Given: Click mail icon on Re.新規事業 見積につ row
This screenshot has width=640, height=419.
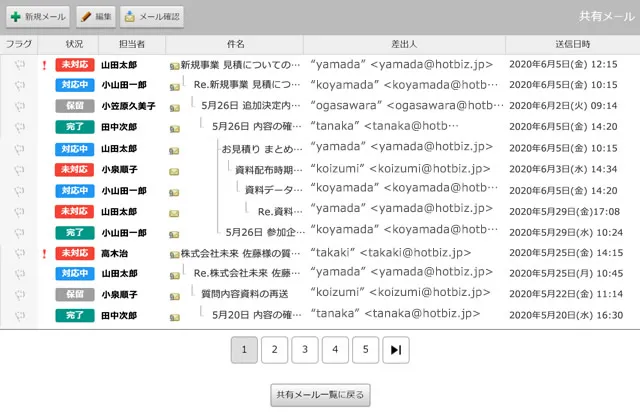Looking at the screenshot, I should tap(174, 87).
